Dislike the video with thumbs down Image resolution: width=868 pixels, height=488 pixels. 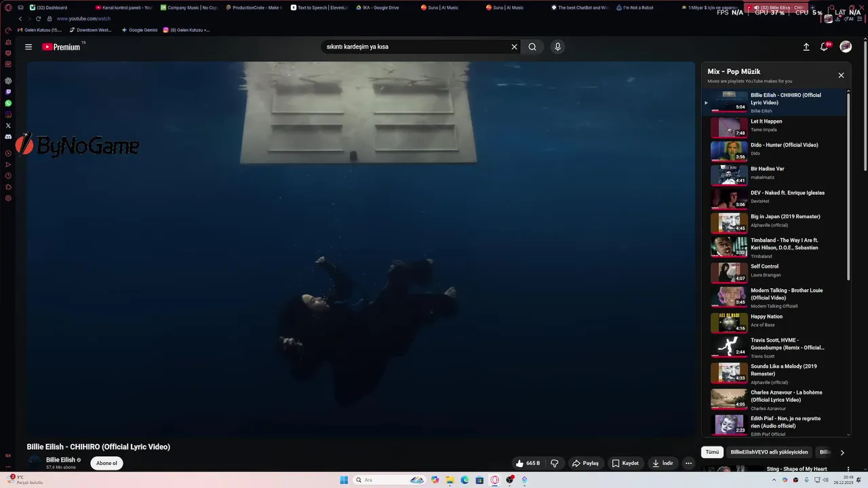(554, 463)
